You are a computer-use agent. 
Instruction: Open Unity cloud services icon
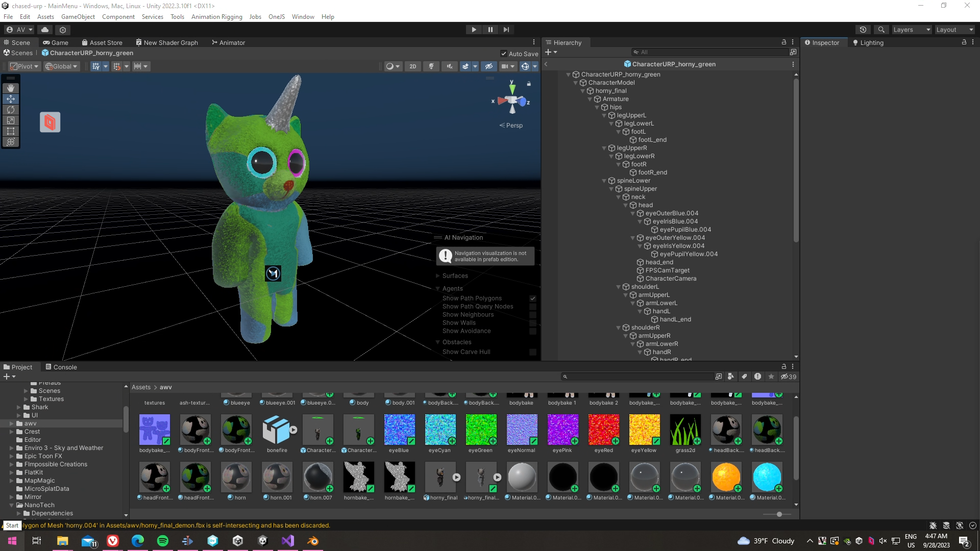(x=45, y=30)
